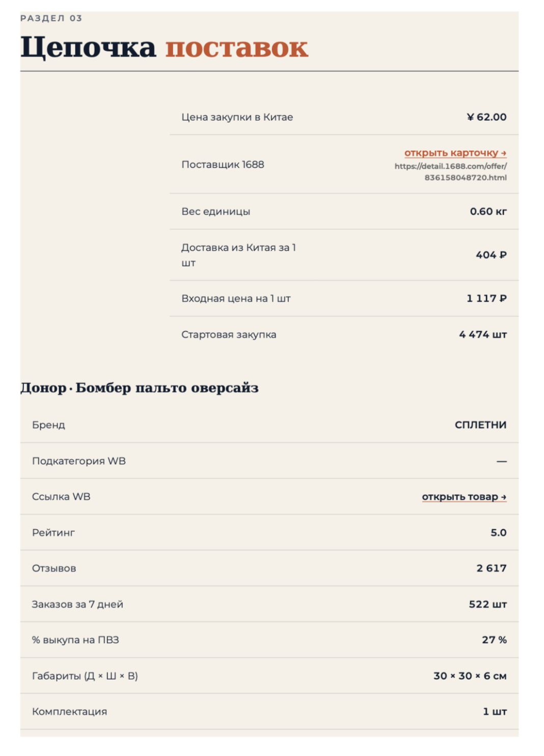Select the СПЛЕТНИ brand value

tap(480, 425)
